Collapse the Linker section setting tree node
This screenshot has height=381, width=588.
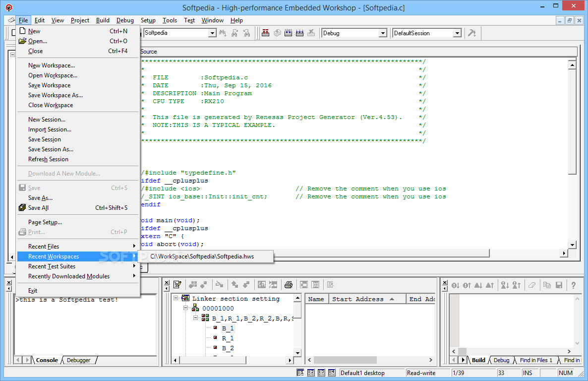click(x=176, y=299)
